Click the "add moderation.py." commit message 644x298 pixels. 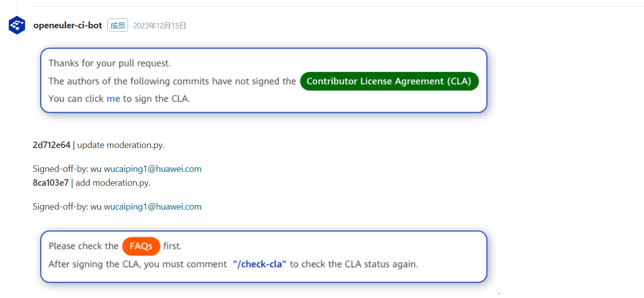(113, 183)
